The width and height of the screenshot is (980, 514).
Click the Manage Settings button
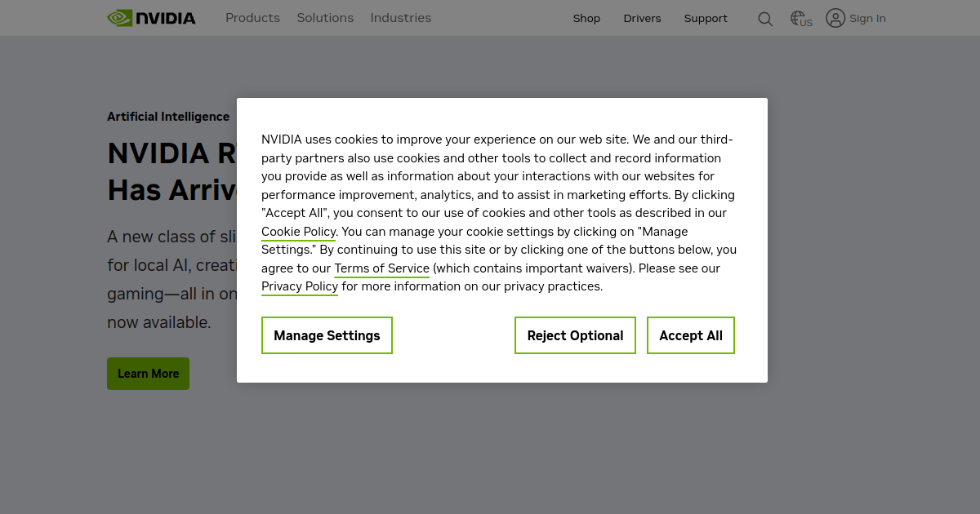click(327, 335)
